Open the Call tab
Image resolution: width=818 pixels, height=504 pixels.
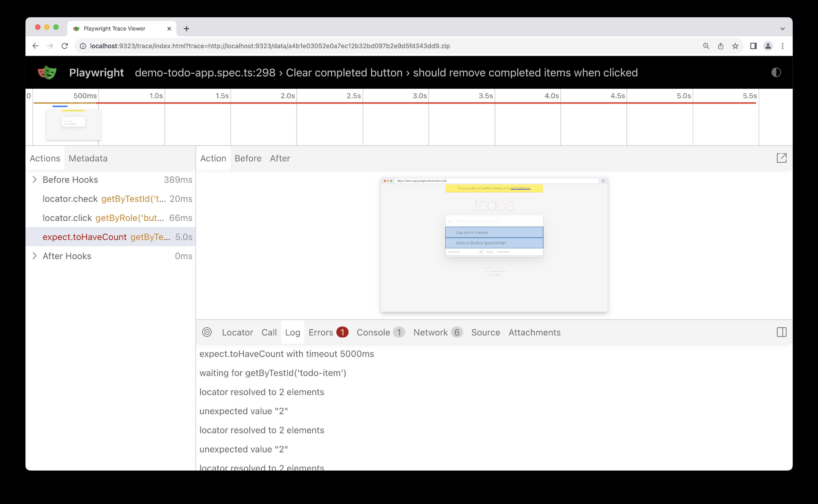[x=269, y=332]
